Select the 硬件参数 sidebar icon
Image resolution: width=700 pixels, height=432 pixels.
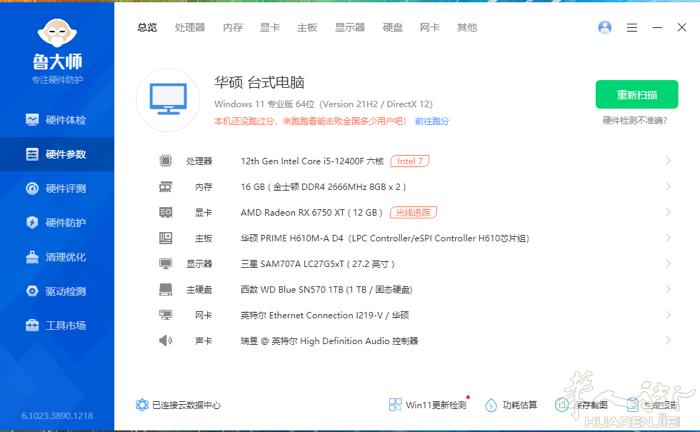32,154
